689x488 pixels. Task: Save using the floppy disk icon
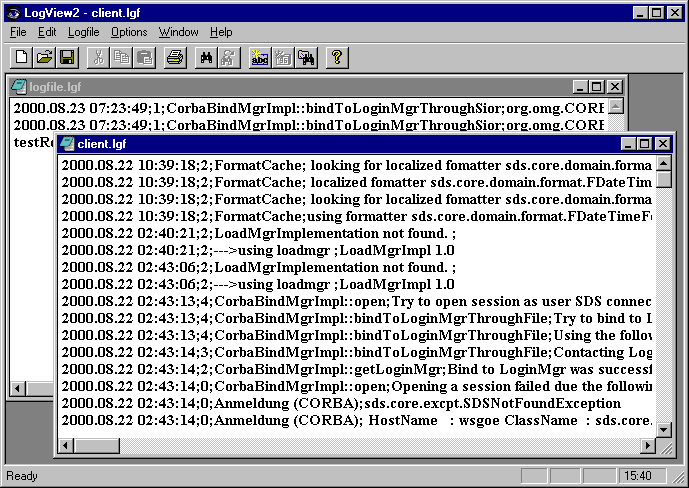coord(67,58)
